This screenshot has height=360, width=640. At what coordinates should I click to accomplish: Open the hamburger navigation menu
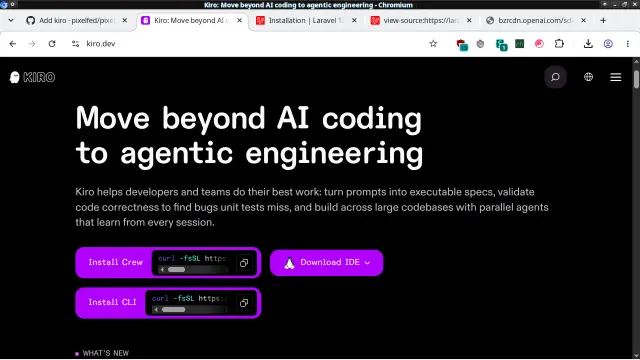coord(616,77)
